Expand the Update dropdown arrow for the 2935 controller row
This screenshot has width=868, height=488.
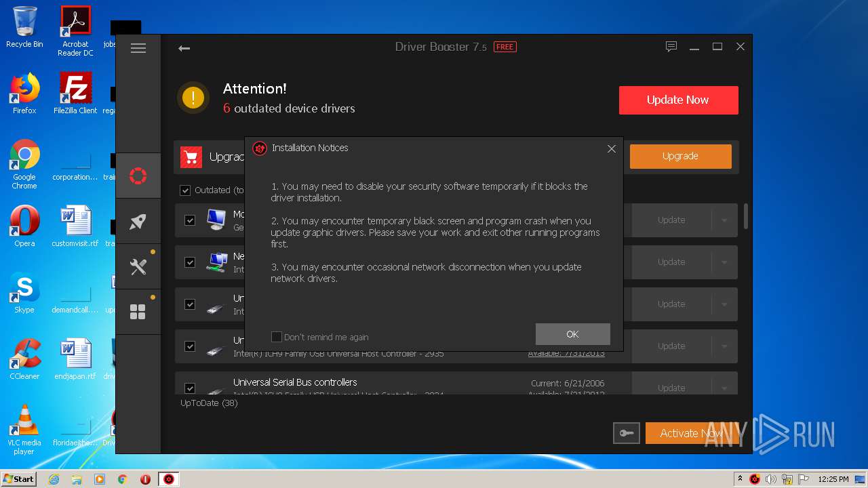point(724,346)
